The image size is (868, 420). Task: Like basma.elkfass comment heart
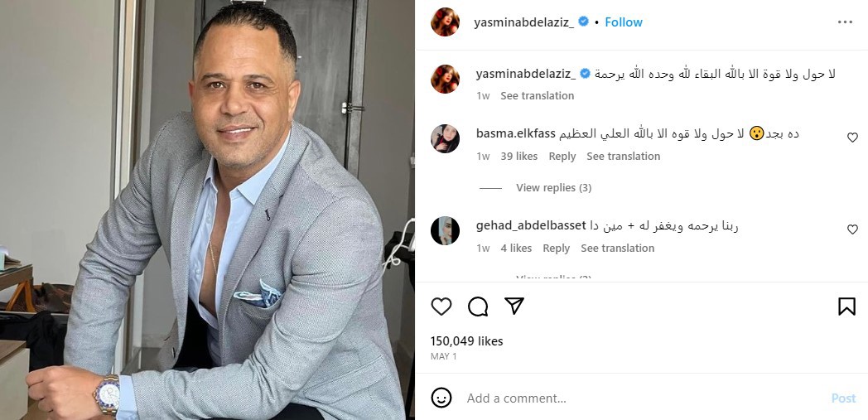[852, 138]
